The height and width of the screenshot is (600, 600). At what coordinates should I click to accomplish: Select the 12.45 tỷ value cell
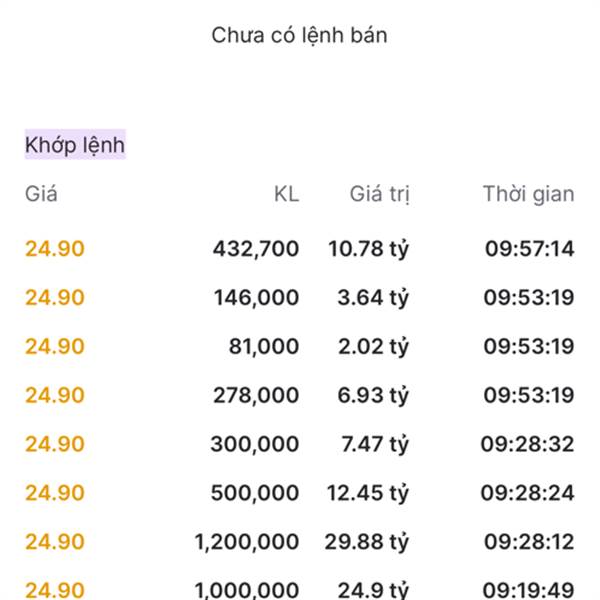point(368,493)
